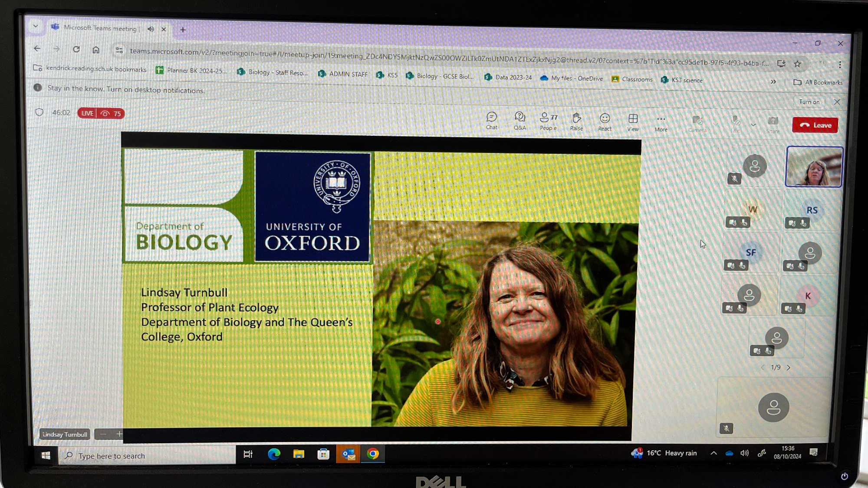
Task: Open Task View on taskbar
Action: pos(248,454)
